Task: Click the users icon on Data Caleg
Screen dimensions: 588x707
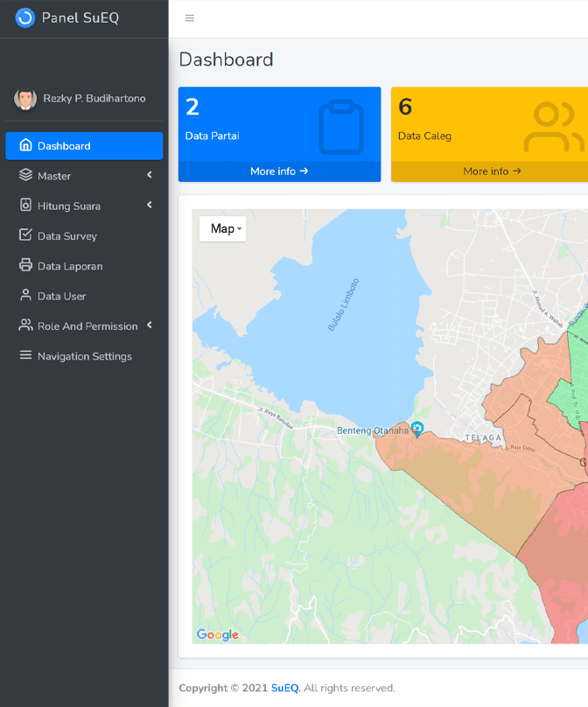Action: 554,127
